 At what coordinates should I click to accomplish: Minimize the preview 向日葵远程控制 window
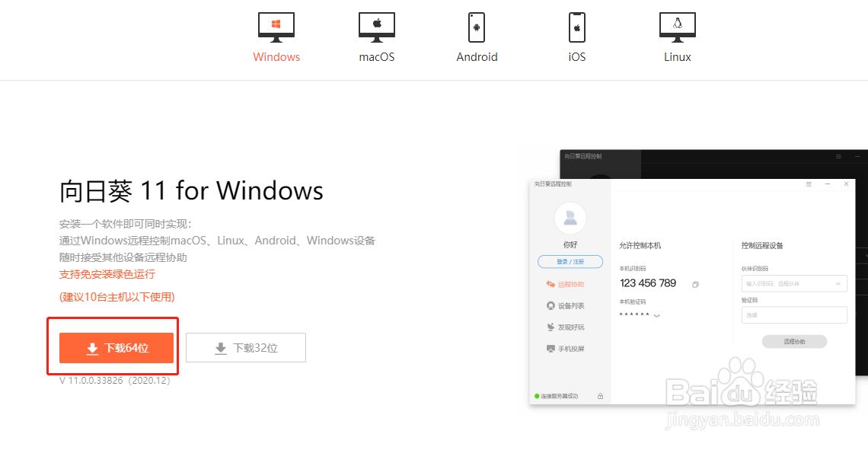tap(828, 184)
